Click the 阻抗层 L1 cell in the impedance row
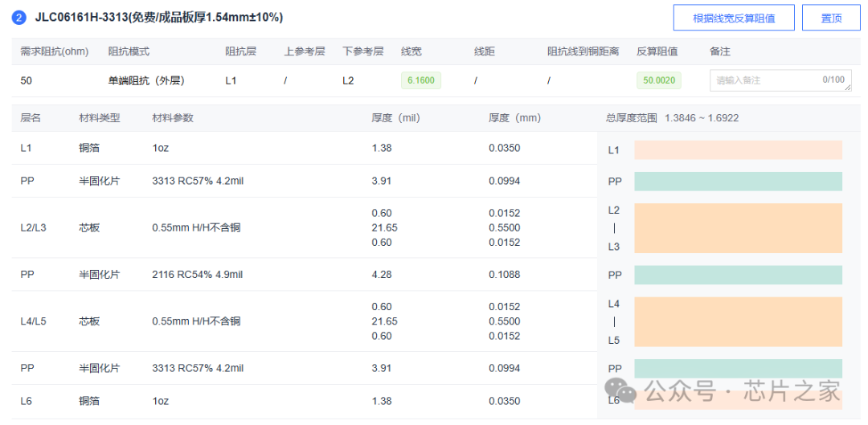This screenshot has width=868, height=425. tap(231, 80)
